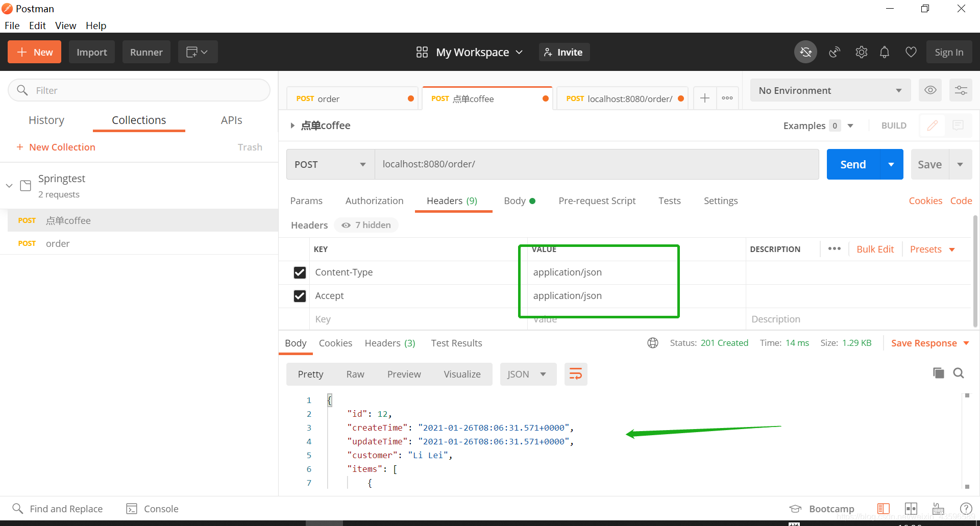Open the Body request tab

pos(519,201)
